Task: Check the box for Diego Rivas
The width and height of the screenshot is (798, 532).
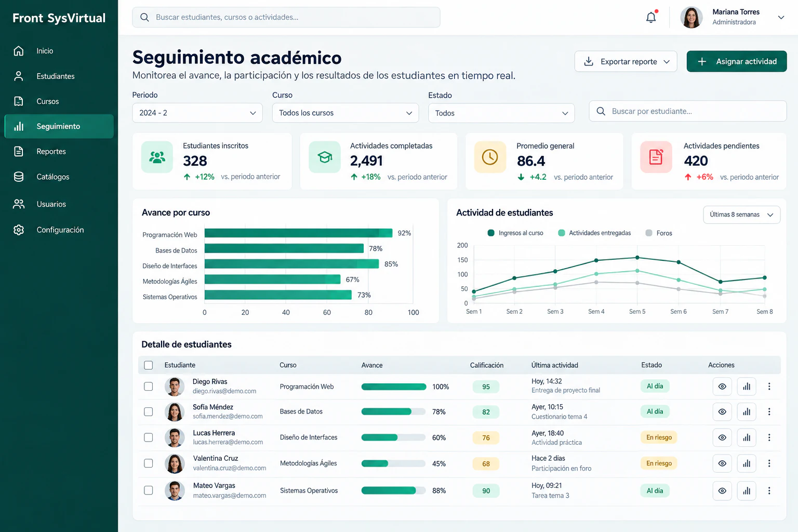Action: click(x=149, y=387)
